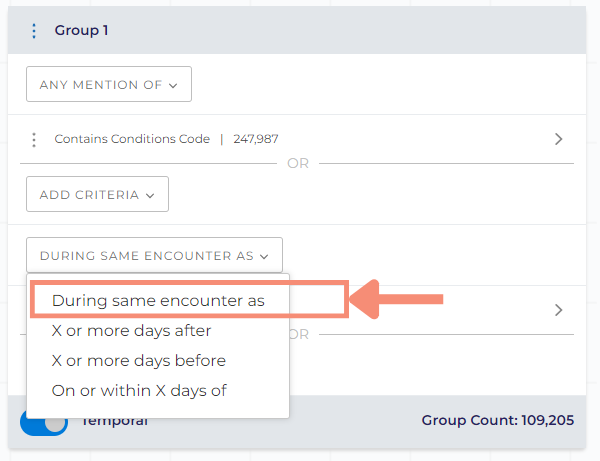Click the 247,987 conditions count
The height and width of the screenshot is (461, 600).
coord(256,139)
